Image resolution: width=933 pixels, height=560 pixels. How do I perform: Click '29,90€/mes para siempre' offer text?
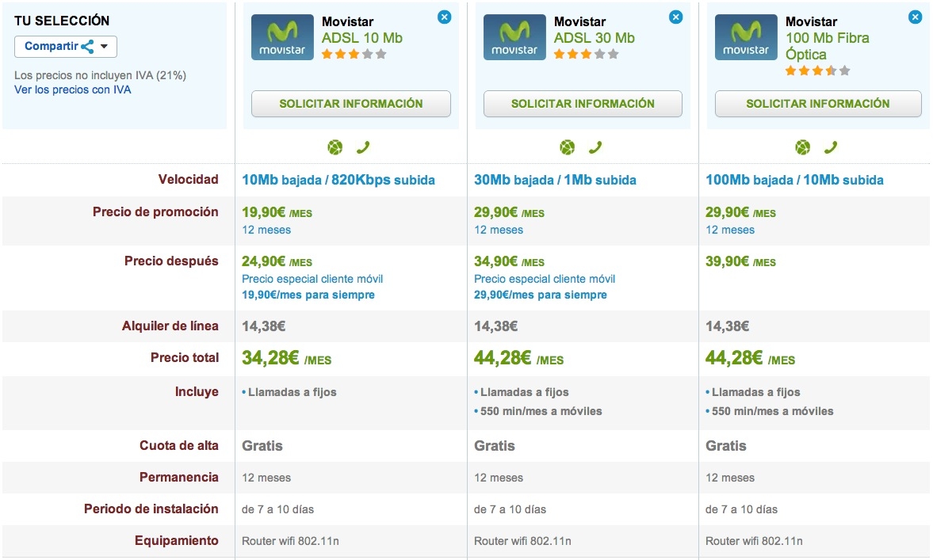(541, 295)
